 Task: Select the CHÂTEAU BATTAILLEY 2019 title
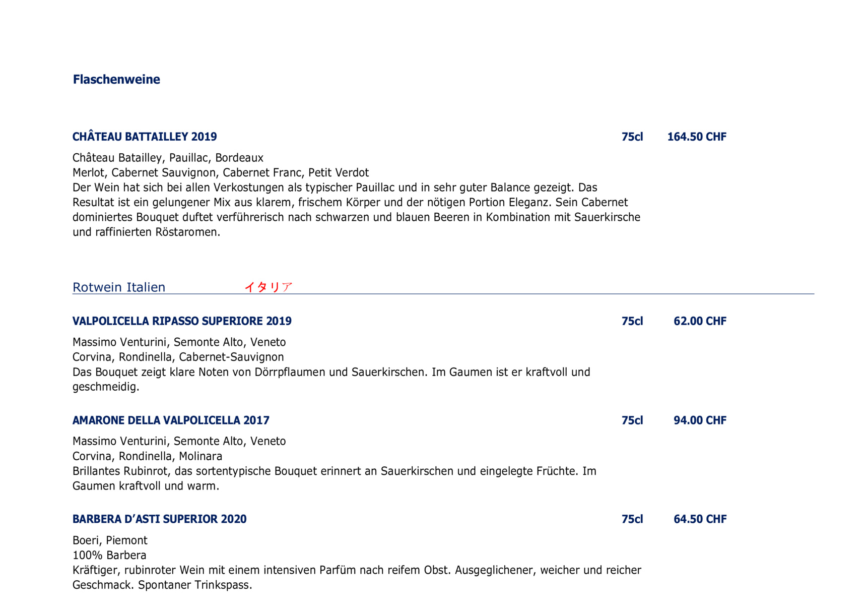(x=145, y=137)
